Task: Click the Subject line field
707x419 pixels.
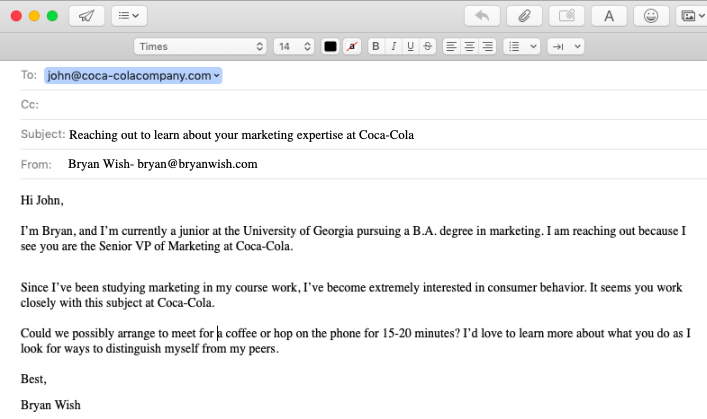Action: click(x=363, y=134)
